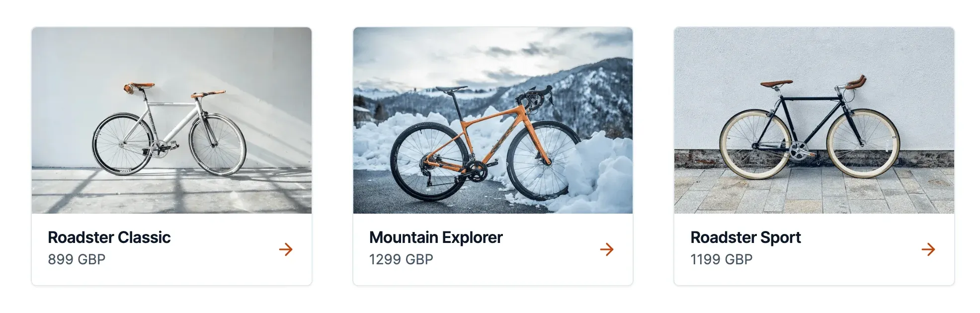
Task: Click the arrow icon on Roadster Sport card
Action: pyautogui.click(x=928, y=249)
